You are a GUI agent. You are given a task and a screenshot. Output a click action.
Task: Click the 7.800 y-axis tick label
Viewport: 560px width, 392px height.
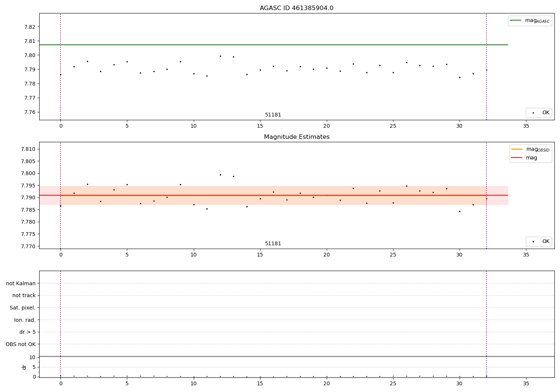pos(28,173)
